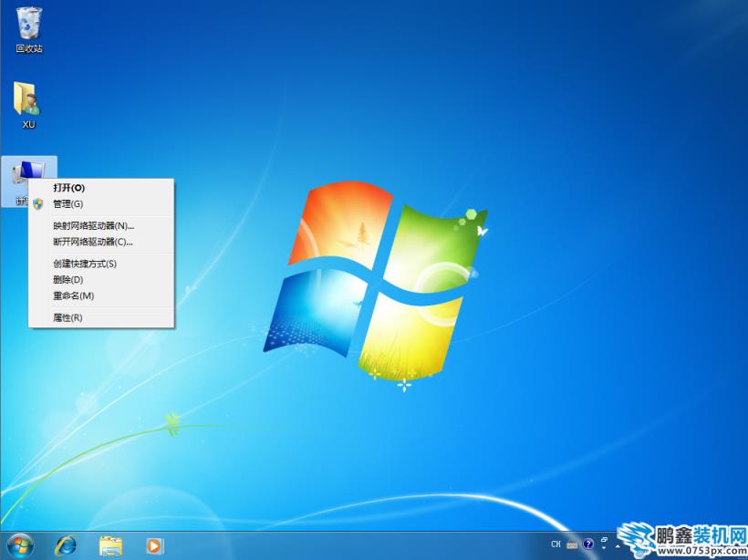Image resolution: width=748 pixels, height=560 pixels.
Task: Choose 重命名(M) in the context menu
Action: pyautogui.click(x=101, y=296)
